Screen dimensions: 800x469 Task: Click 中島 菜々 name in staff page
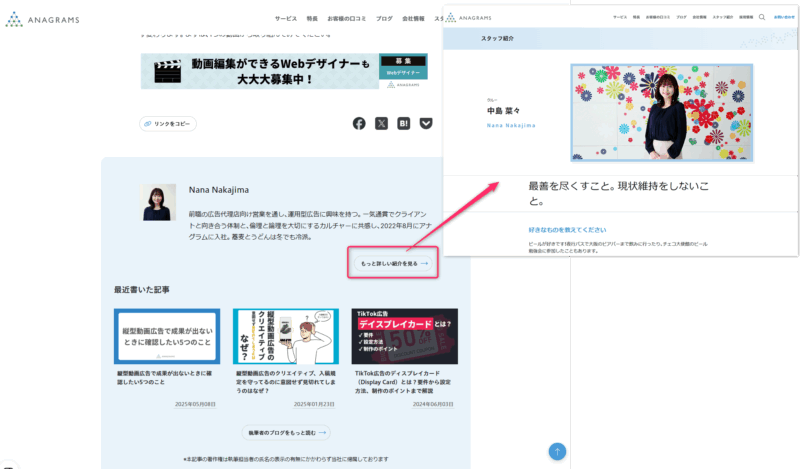[503, 111]
